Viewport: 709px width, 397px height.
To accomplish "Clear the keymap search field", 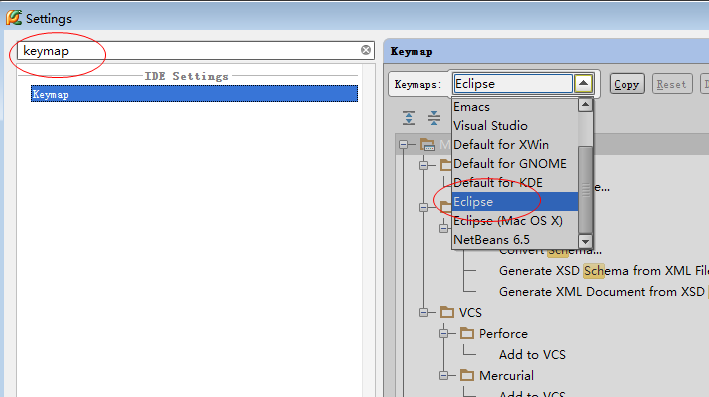I will pyautogui.click(x=366, y=50).
